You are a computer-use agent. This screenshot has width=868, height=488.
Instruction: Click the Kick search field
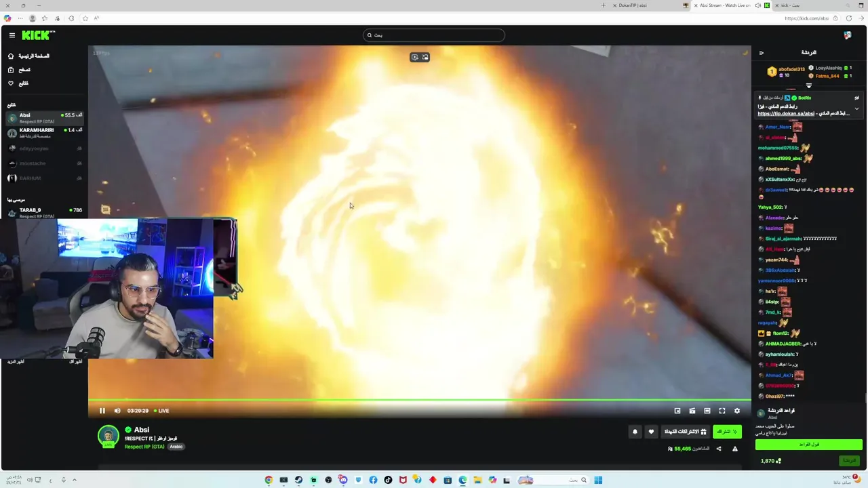(x=434, y=35)
